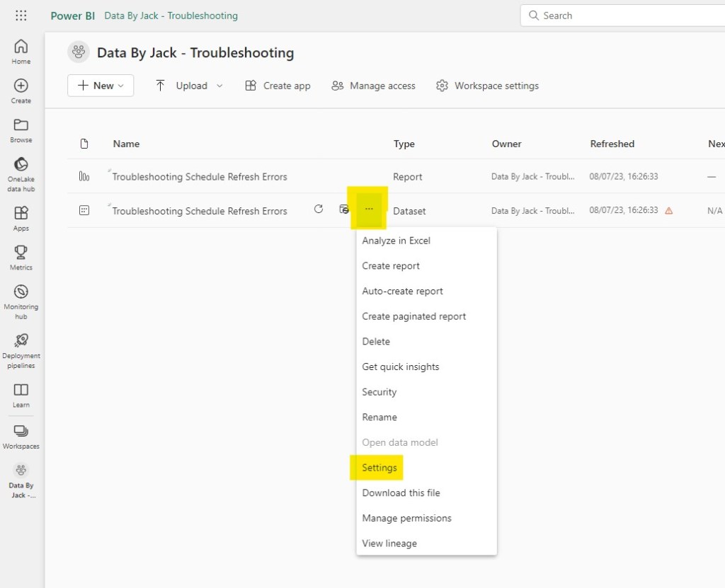Go to Home in left sidebar
This screenshot has height=588, width=725.
[x=21, y=51]
